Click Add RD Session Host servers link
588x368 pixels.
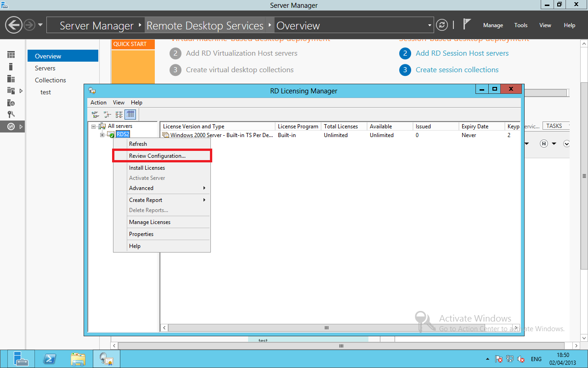click(462, 53)
